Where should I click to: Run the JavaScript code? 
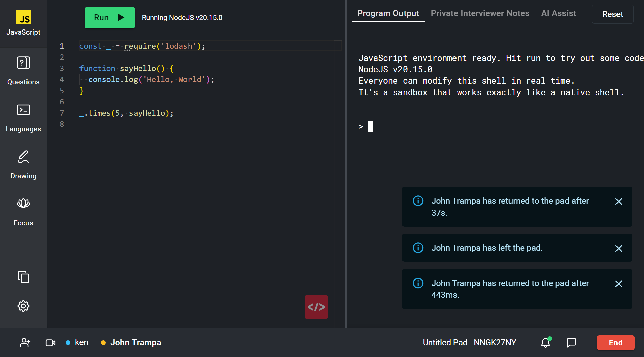pyautogui.click(x=109, y=18)
